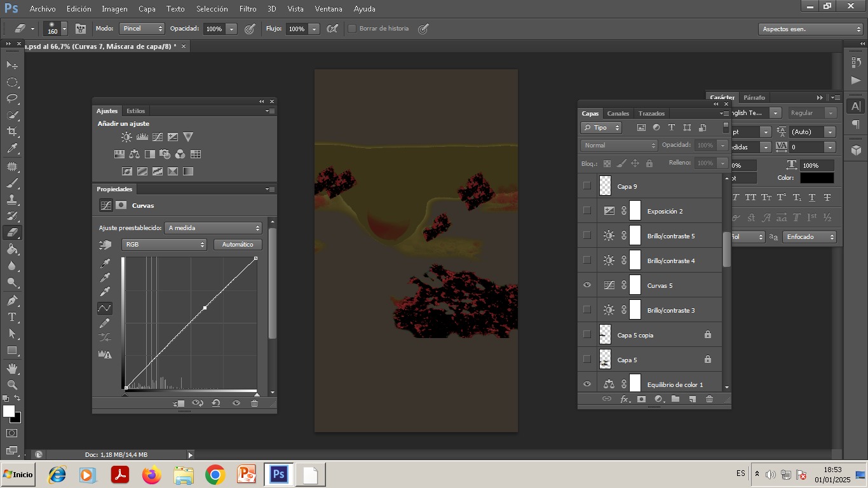Add a Brightness/Contrast adjustment
Viewport: 868px width, 488px height.
(x=126, y=137)
